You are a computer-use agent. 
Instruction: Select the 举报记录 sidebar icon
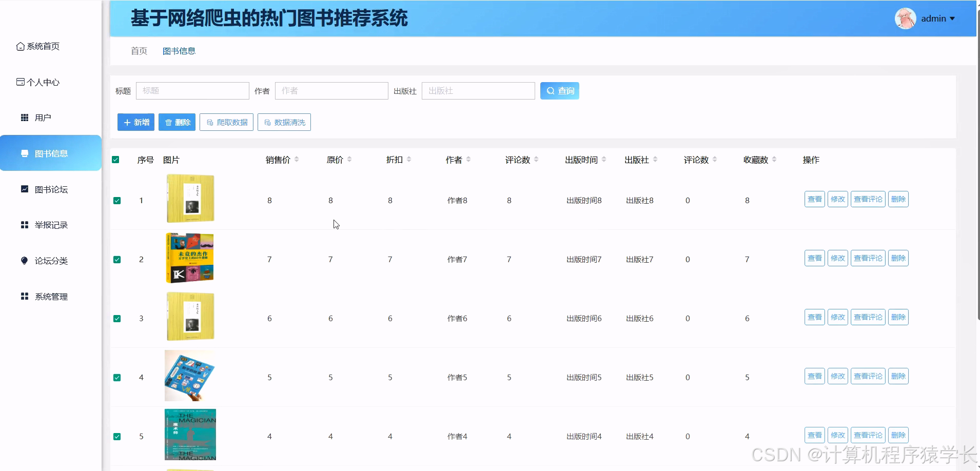pyautogui.click(x=24, y=224)
